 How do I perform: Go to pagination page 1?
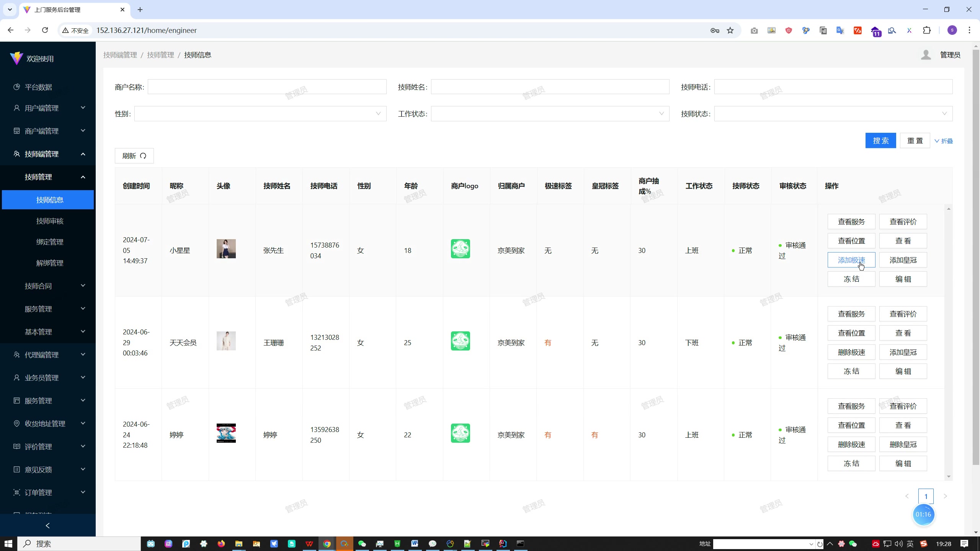(926, 496)
